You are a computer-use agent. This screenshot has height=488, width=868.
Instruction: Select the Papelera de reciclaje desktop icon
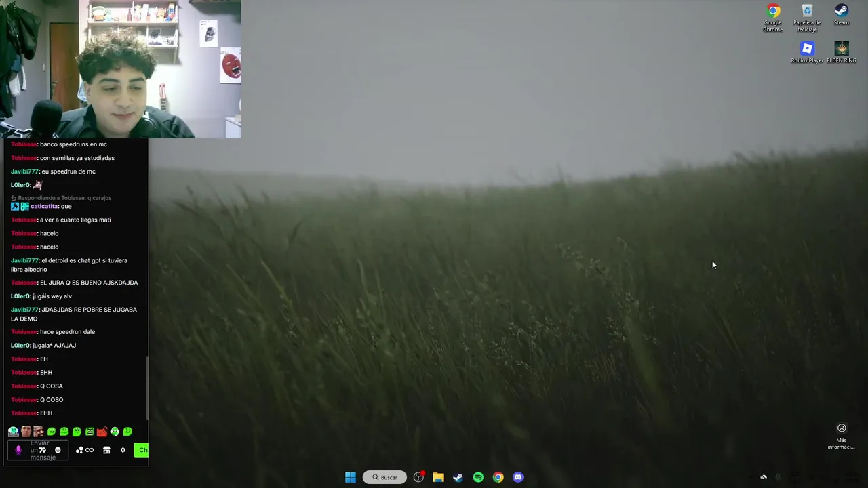click(x=807, y=18)
